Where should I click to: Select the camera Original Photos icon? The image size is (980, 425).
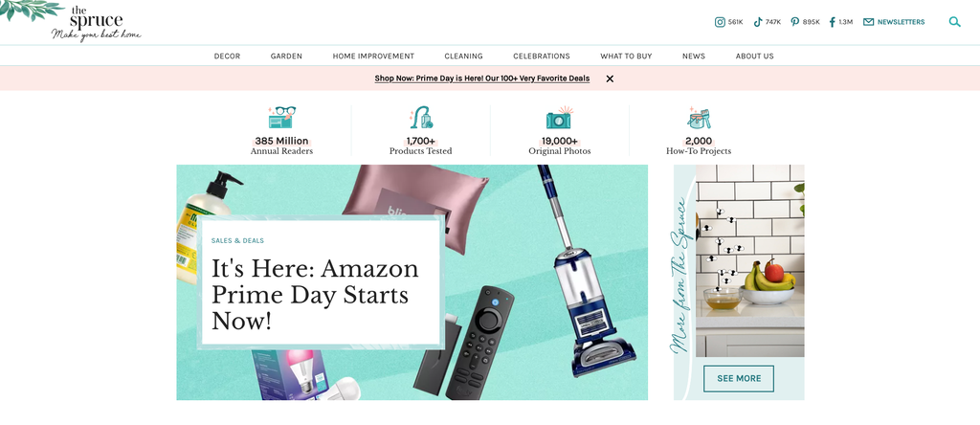click(x=559, y=118)
